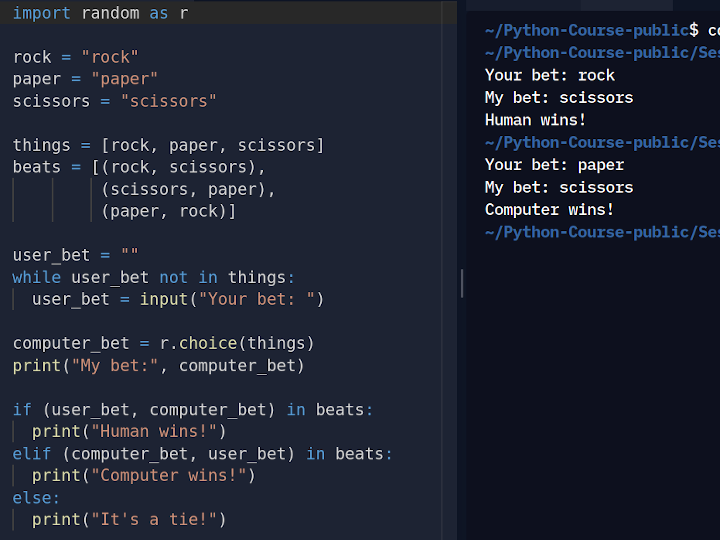Click the pane divider handle between editor and terminal
The width and height of the screenshot is (720, 540).
(x=461, y=283)
